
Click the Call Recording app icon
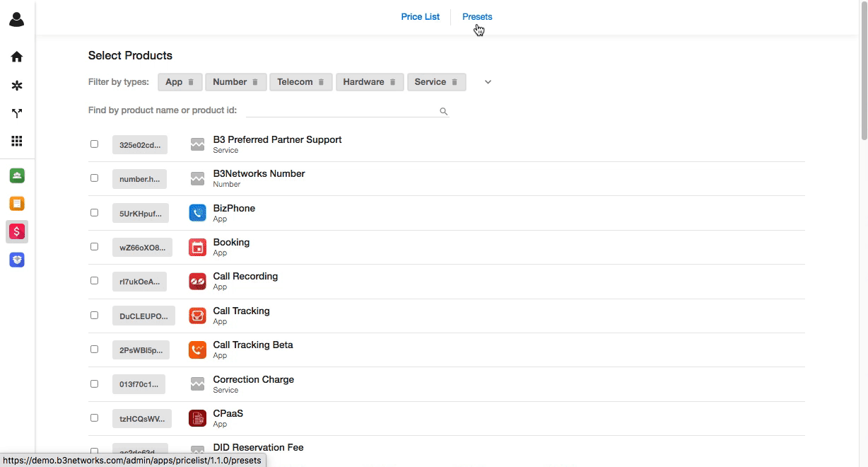tap(197, 281)
